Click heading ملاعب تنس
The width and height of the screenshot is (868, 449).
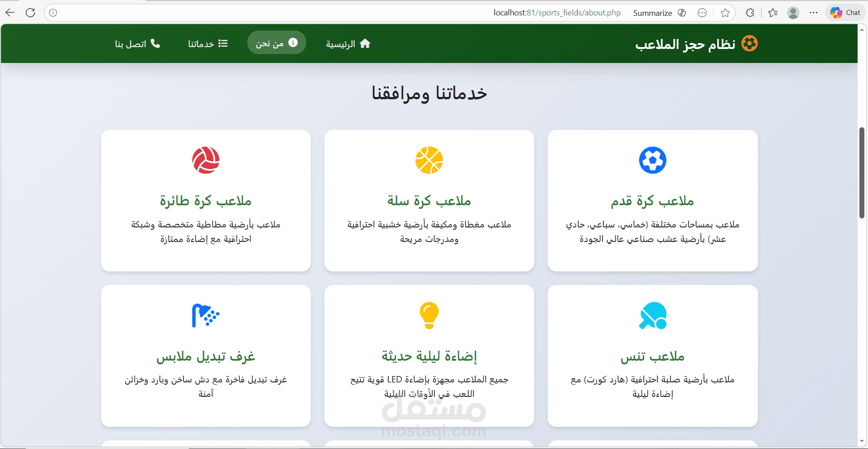pyautogui.click(x=652, y=356)
